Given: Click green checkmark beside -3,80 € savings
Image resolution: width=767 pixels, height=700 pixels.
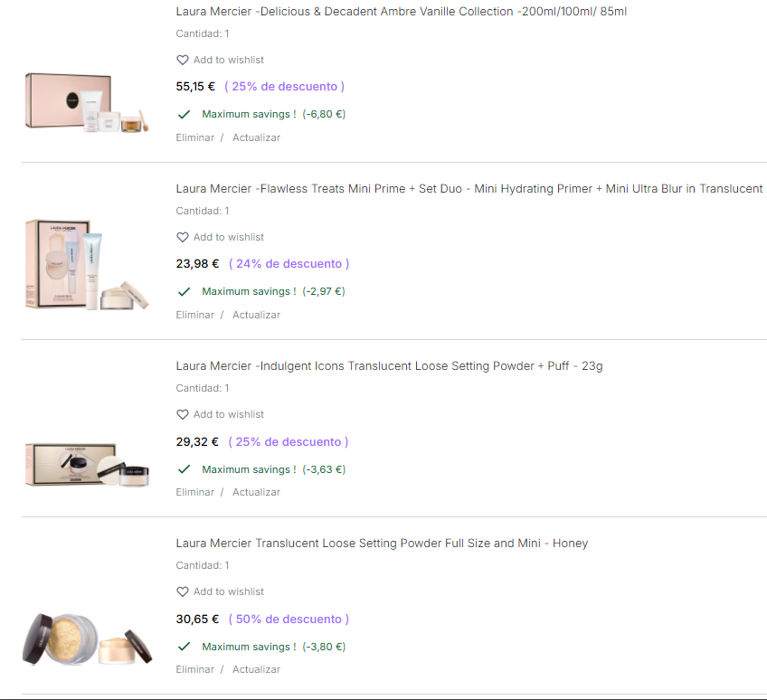Looking at the screenshot, I should coord(184,647).
